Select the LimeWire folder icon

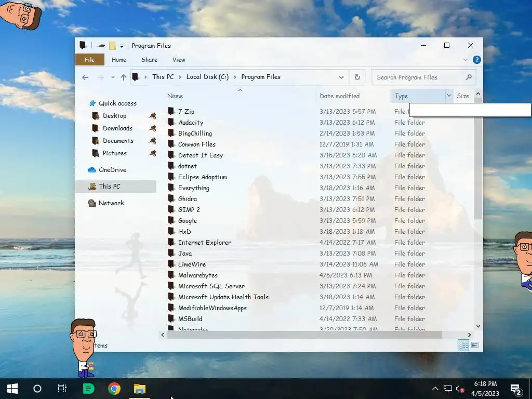171,264
